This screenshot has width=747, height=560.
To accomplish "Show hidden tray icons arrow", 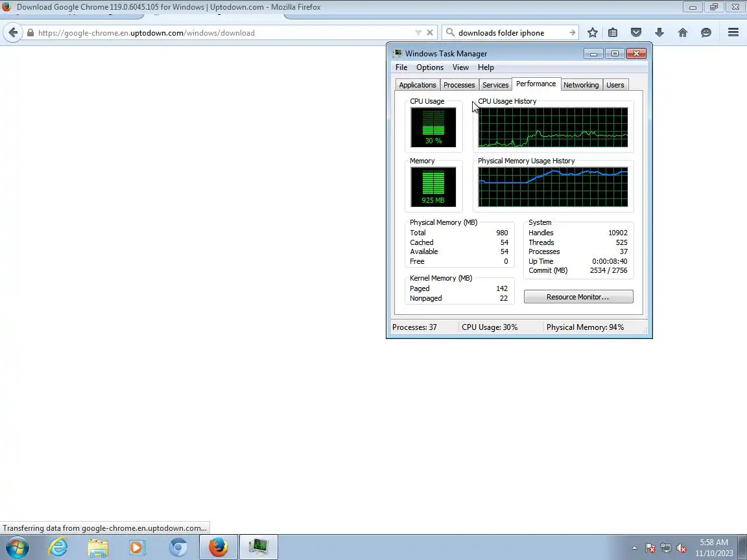I will pos(634,548).
